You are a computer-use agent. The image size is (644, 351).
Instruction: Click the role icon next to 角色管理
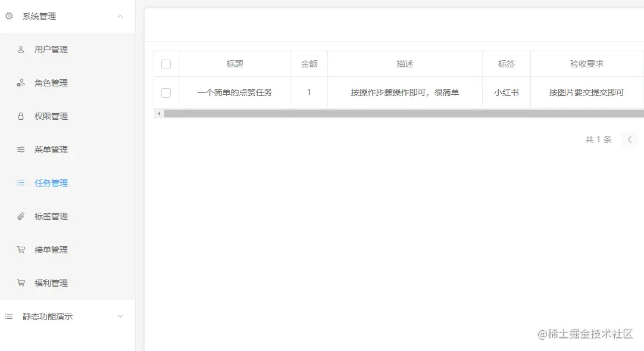tap(21, 83)
